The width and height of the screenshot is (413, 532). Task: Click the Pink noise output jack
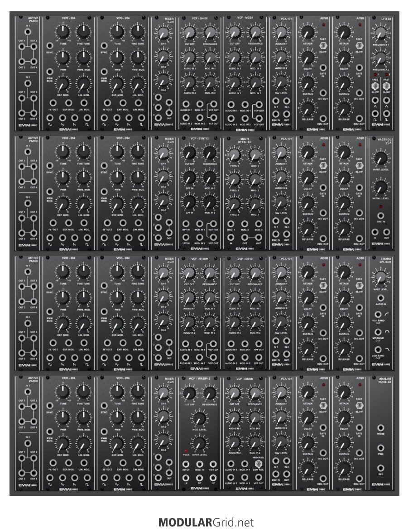pos(381,448)
